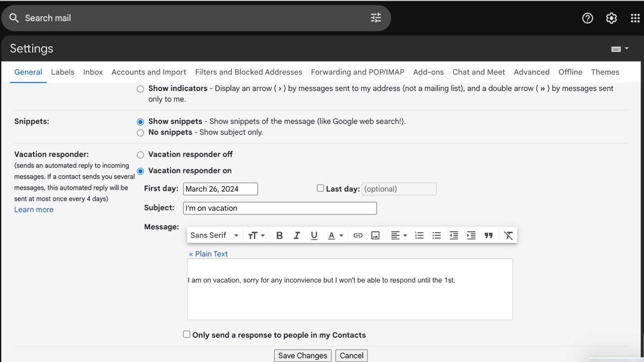Apply a bulleted list
644x362 pixels.
pyautogui.click(x=437, y=235)
